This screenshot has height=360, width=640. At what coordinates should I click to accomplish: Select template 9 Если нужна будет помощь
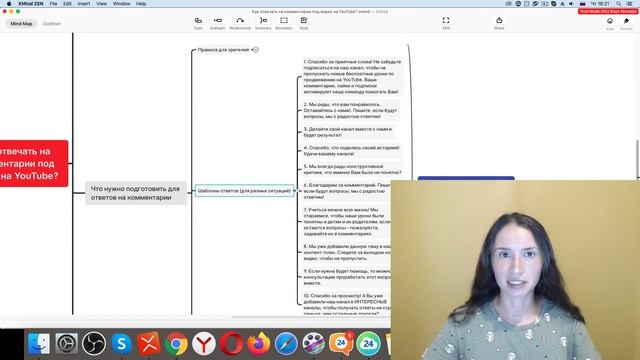click(347, 277)
